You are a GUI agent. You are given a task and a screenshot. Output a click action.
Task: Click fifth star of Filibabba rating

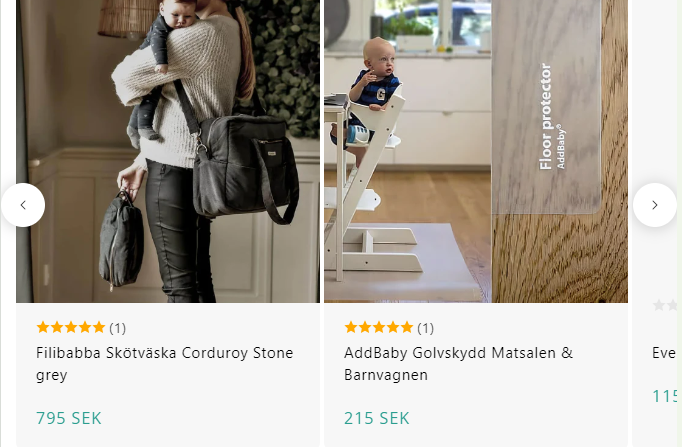coord(99,327)
